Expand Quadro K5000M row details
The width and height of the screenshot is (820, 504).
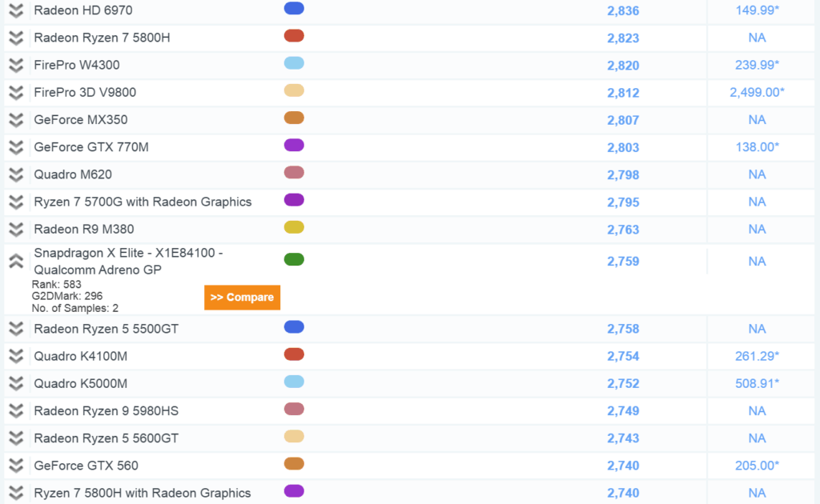pos(16,383)
